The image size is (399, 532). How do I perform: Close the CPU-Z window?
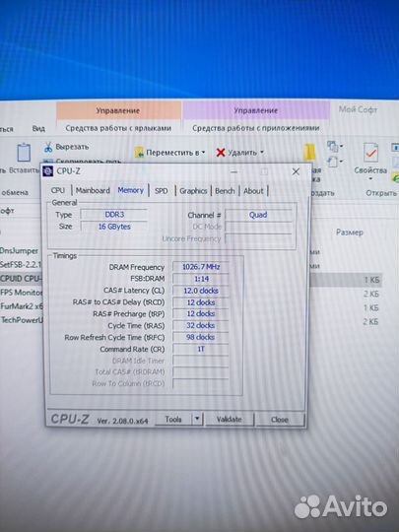point(296,171)
